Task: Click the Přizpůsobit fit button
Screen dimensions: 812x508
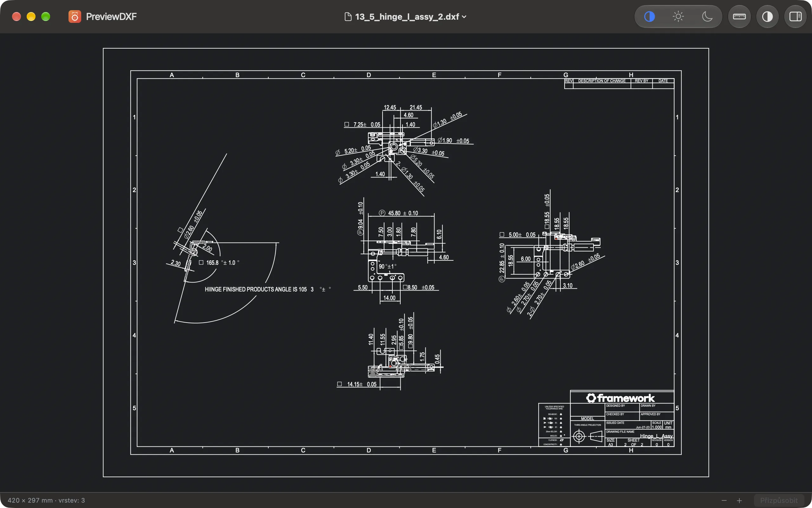Action: tap(779, 500)
